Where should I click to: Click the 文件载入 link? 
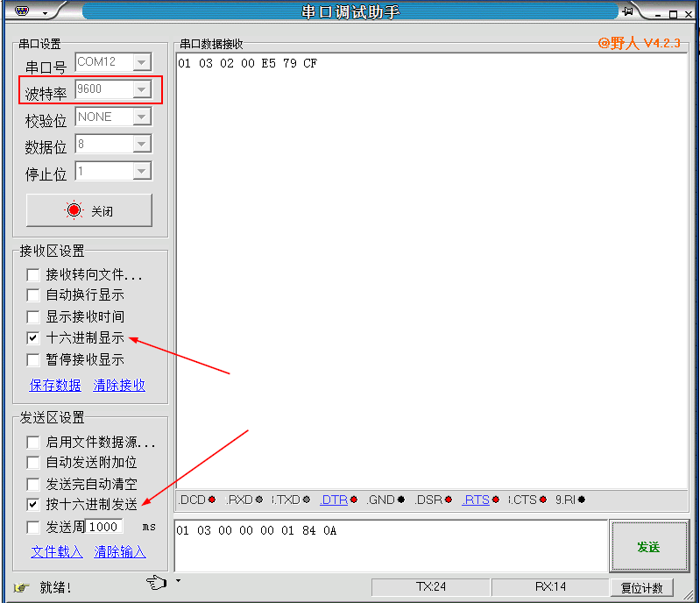click(57, 551)
